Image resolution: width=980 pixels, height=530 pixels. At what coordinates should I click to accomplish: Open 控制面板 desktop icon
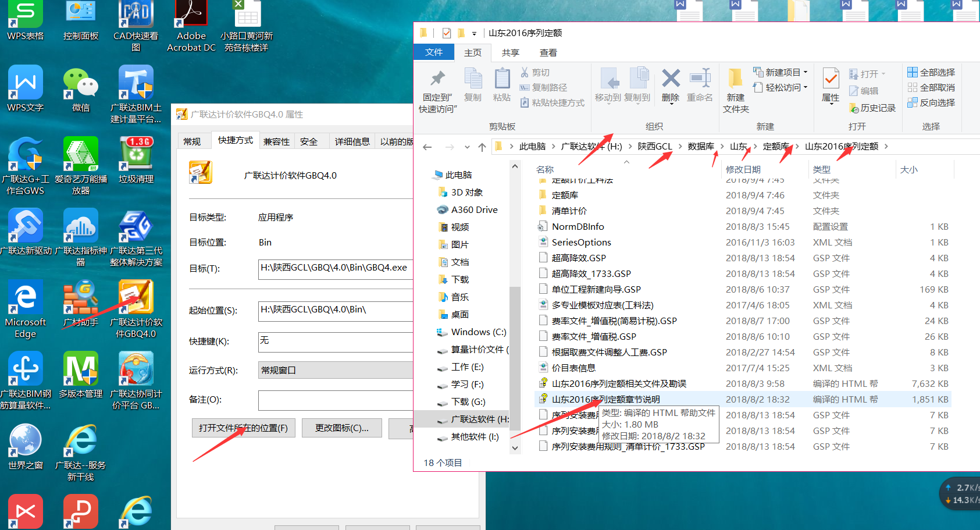[x=80, y=20]
